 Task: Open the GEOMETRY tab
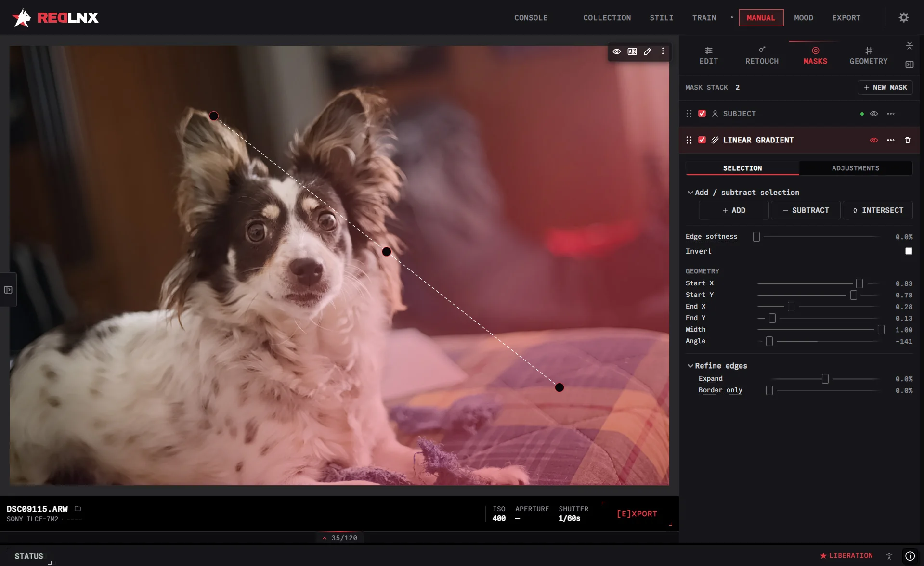(869, 56)
